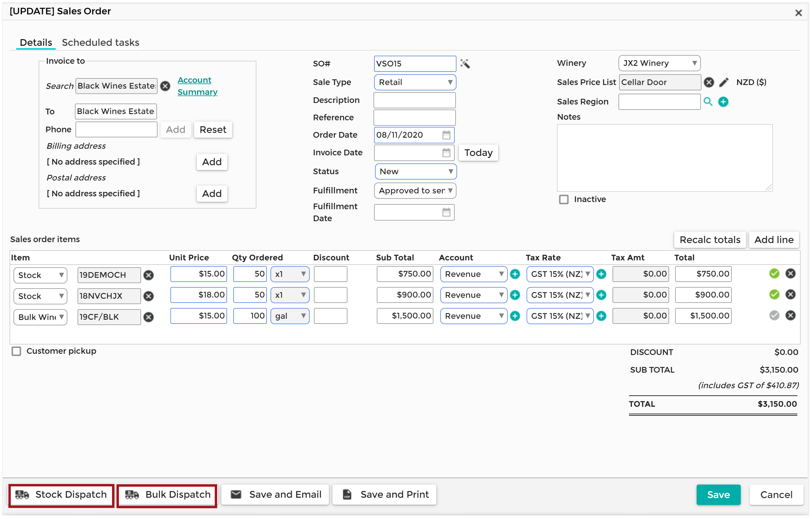Click the Reset button
The height and width of the screenshot is (519, 812).
pos(213,130)
